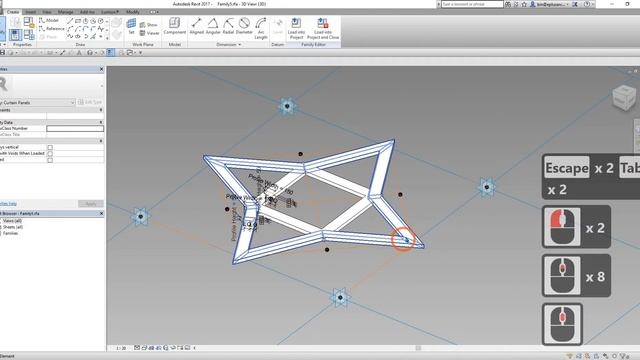This screenshot has width=640, height=360.
Task: Click the search keyword field in title bar
Action: (472, 4)
